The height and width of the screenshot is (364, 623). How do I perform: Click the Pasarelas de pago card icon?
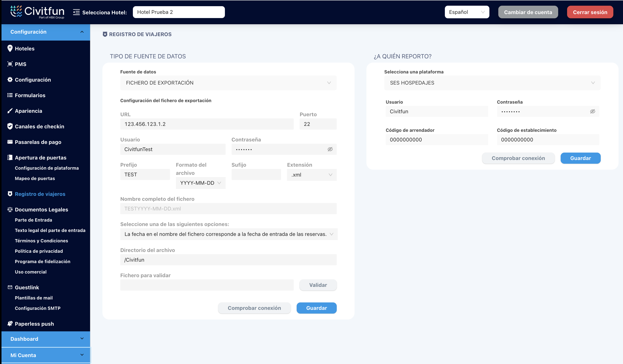(x=10, y=142)
